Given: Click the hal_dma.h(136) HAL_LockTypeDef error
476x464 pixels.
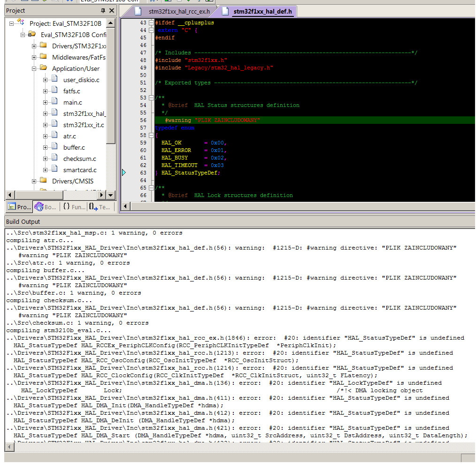Looking at the screenshot, I should tap(224, 383).
